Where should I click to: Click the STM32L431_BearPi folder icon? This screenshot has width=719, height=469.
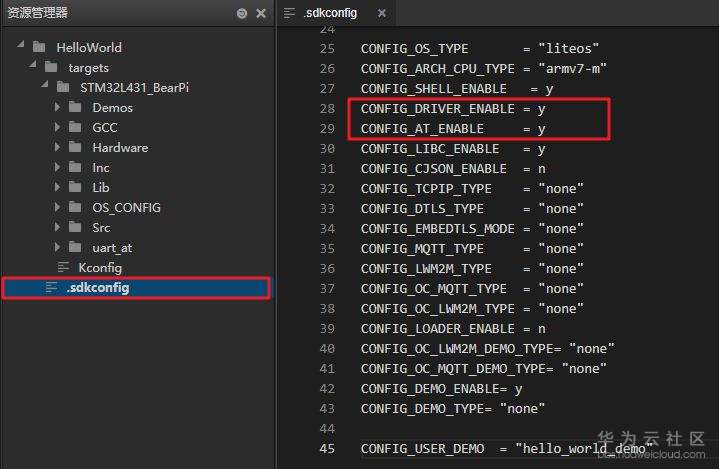63,87
